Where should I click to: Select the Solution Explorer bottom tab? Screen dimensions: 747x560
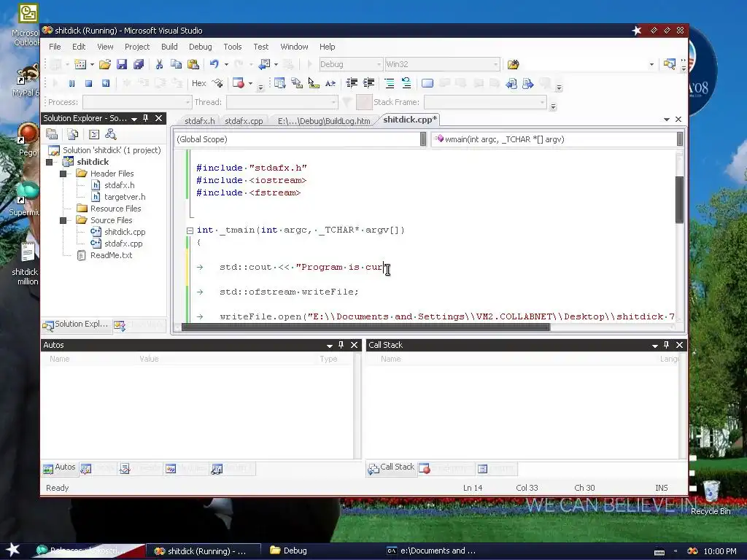click(75, 324)
